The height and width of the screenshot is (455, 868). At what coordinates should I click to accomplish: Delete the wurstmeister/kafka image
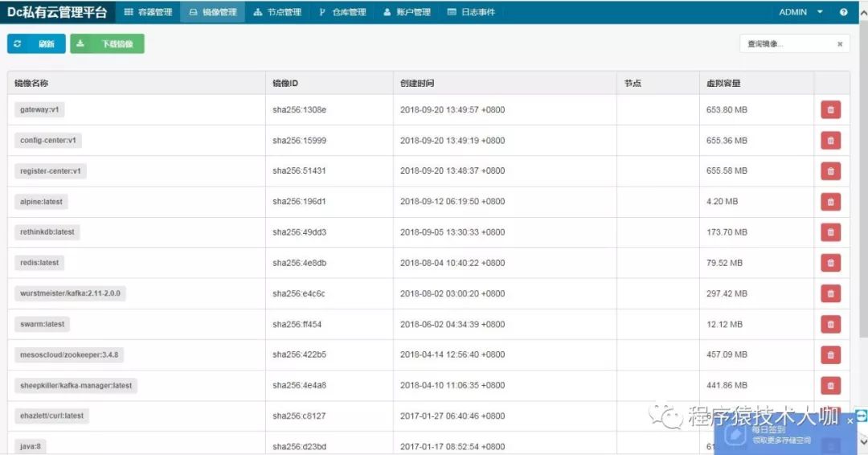830,293
